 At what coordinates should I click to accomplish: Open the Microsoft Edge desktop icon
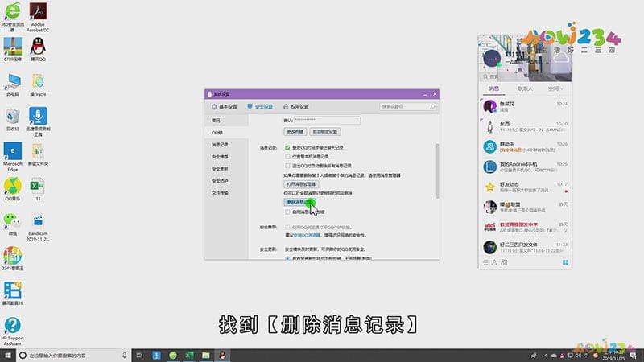point(13,156)
